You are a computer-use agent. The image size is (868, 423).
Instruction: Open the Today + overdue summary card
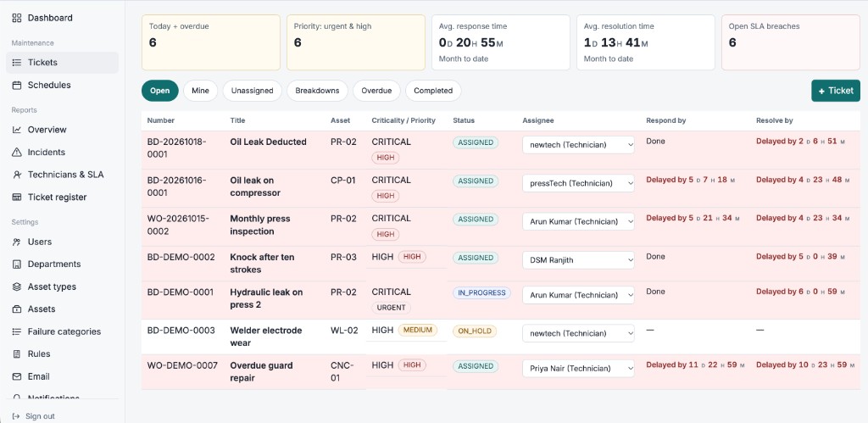point(211,42)
